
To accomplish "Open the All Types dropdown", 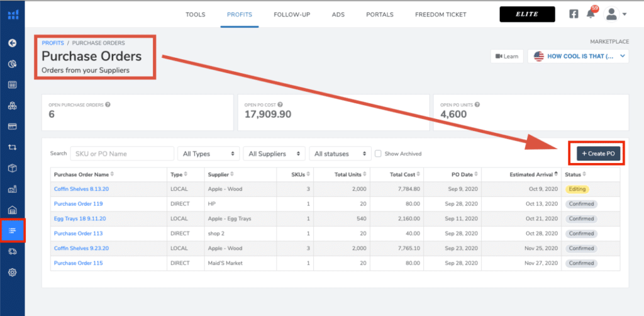I will coord(209,154).
